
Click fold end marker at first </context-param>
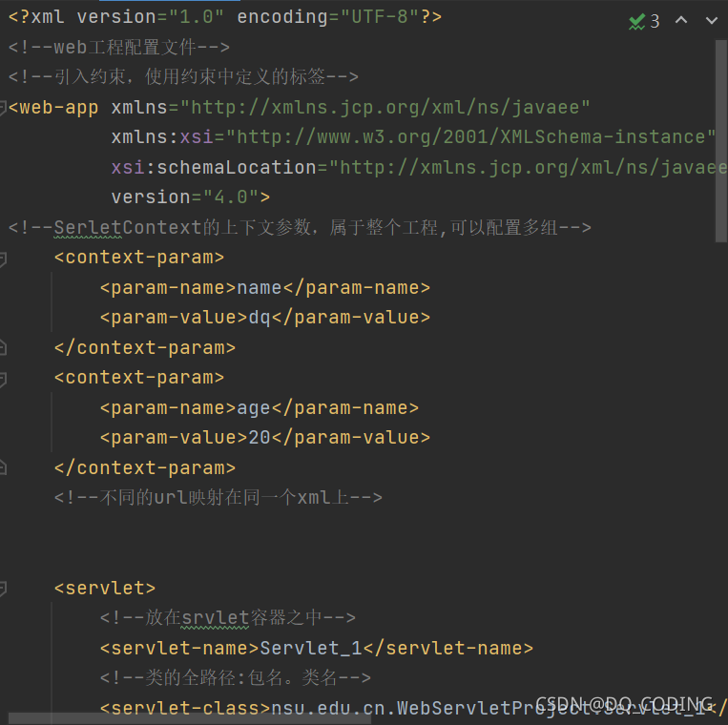pyautogui.click(x=2, y=347)
